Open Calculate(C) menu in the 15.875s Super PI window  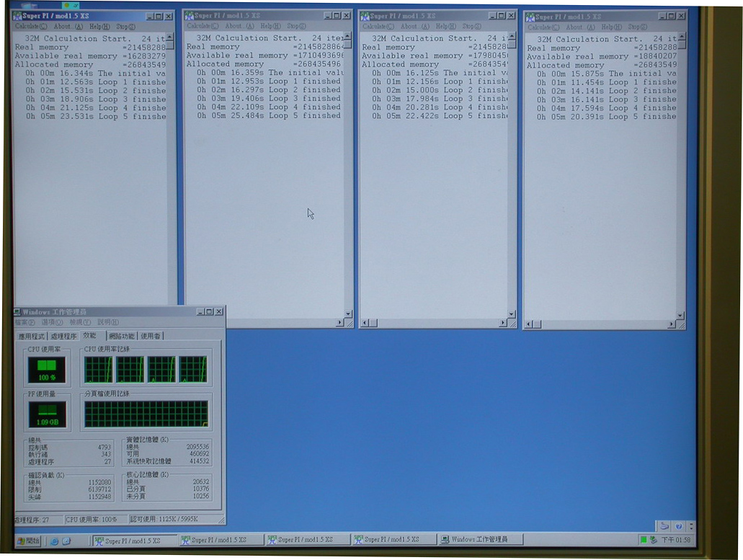543,27
